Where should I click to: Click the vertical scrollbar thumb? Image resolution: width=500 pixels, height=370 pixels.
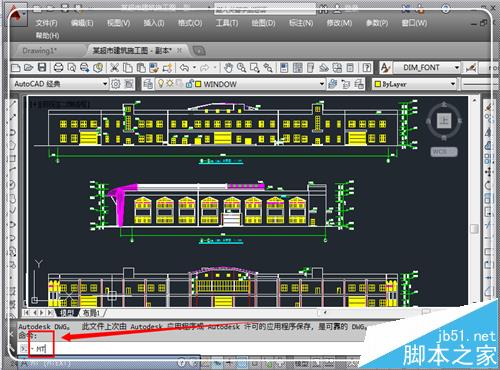pyautogui.click(x=474, y=229)
